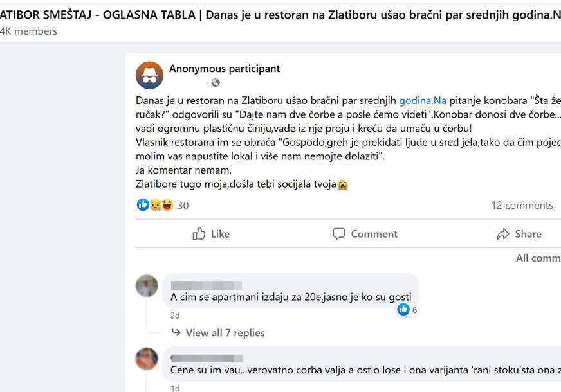The height and width of the screenshot is (392, 561).
Task: Click the like badge on first comment
Action: (403, 310)
